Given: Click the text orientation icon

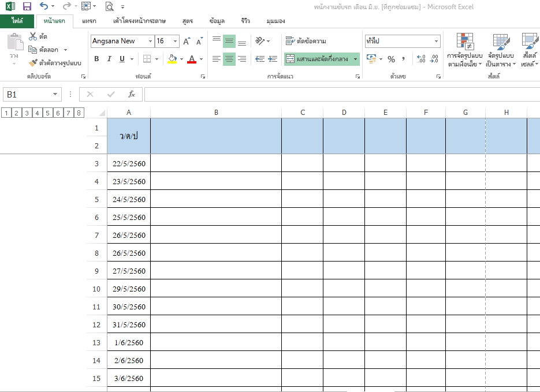Looking at the screenshot, I should (x=260, y=41).
